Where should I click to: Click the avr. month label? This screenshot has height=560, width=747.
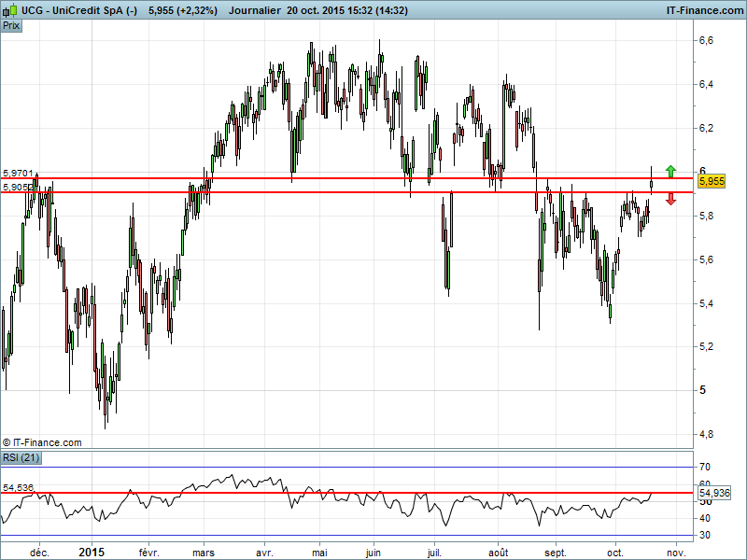pyautogui.click(x=264, y=553)
